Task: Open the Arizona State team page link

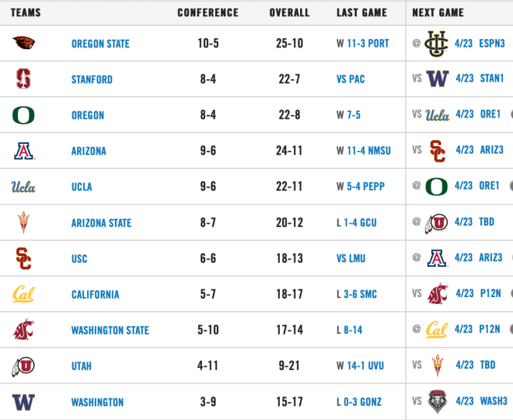Action: 101,223
